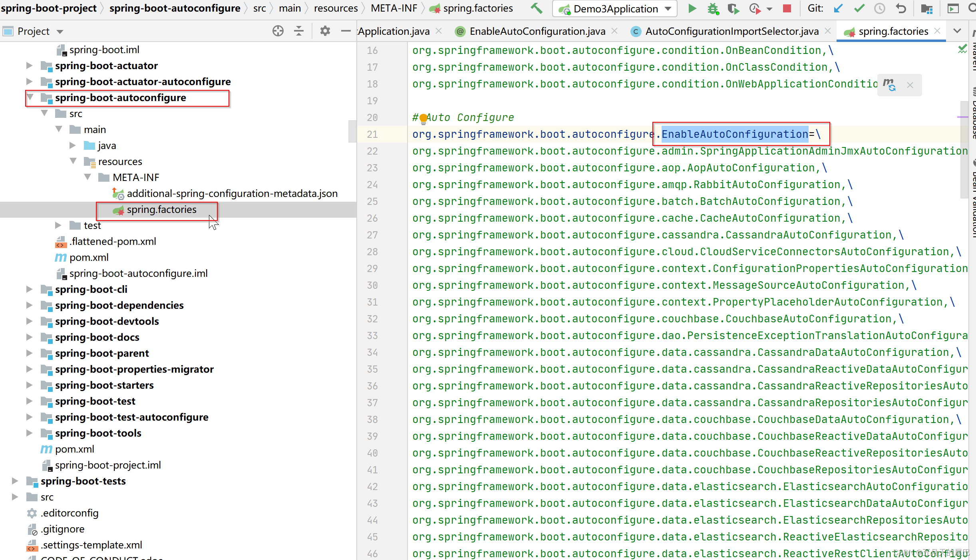This screenshot has width=976, height=560.
Task: Expand the test folder
Action: (x=58, y=225)
